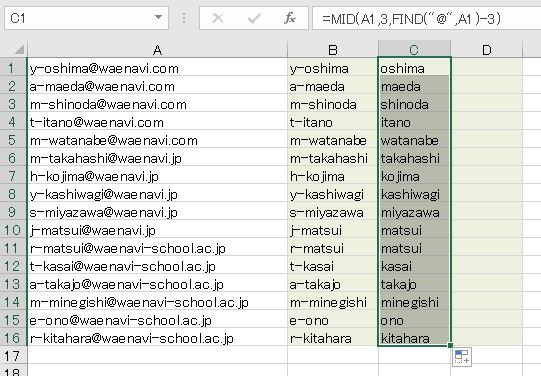Click cell m-minegishi@waenavi-school.ac.jp

click(x=157, y=302)
